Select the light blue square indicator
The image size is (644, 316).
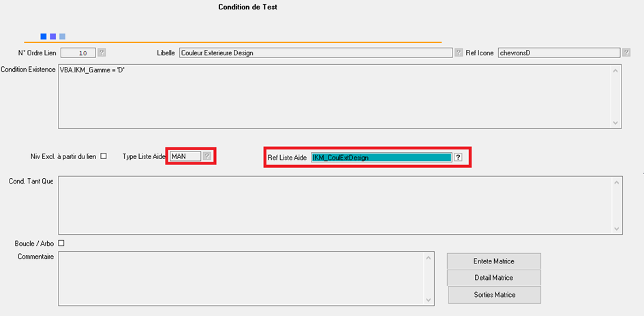[x=63, y=36]
